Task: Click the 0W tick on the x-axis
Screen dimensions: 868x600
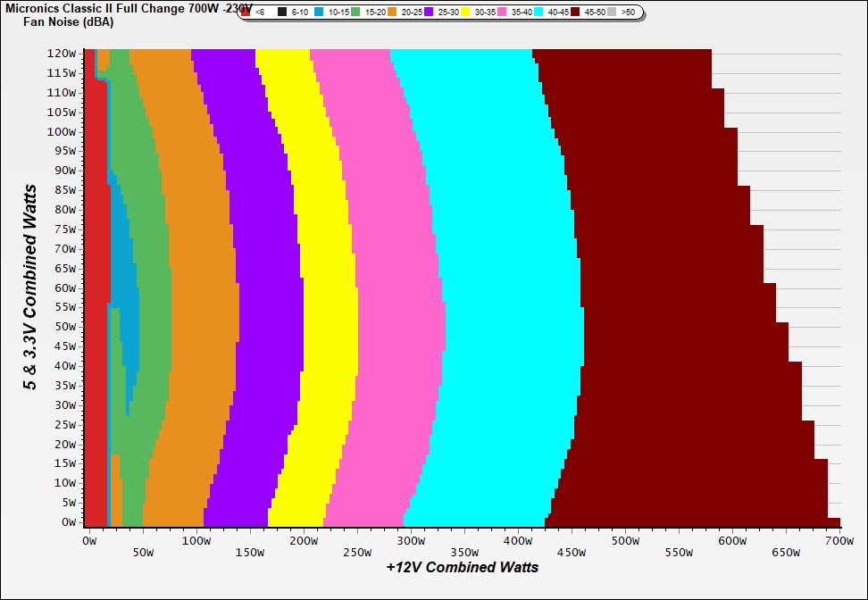Action: tap(88, 541)
